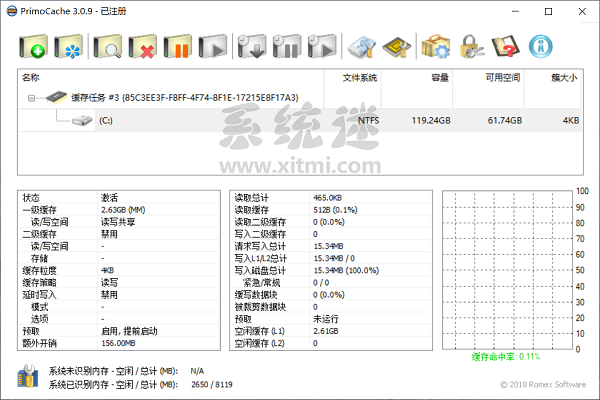Click the 状态 激活 status row
Image resolution: width=600 pixels, height=400 pixels.
click(x=119, y=198)
